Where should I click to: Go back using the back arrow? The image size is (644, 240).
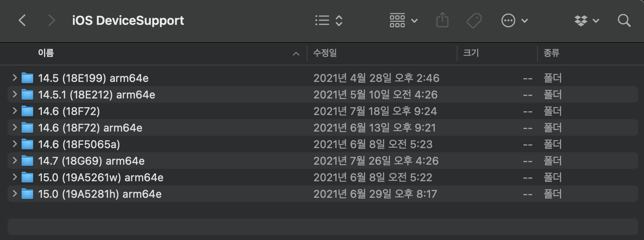(x=22, y=20)
